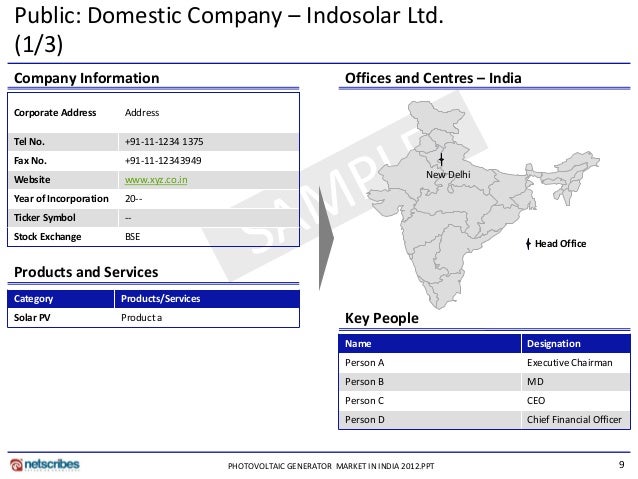Select the 'Person B' row name

(x=364, y=382)
